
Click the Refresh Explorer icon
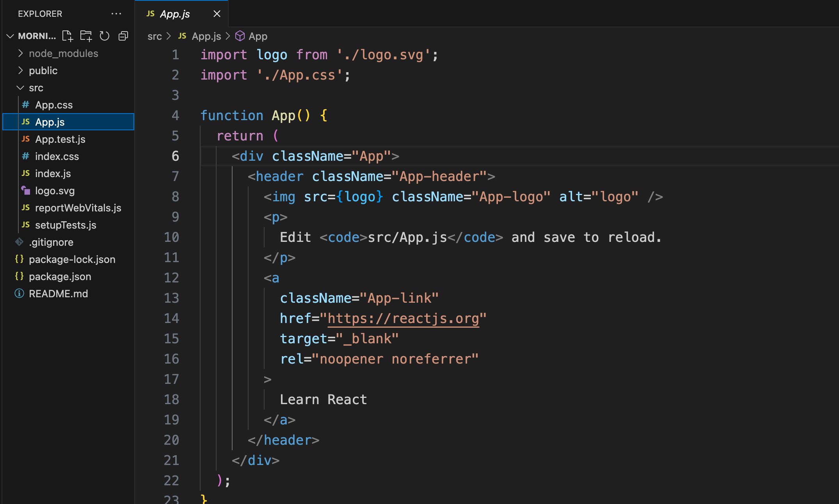[x=104, y=36]
